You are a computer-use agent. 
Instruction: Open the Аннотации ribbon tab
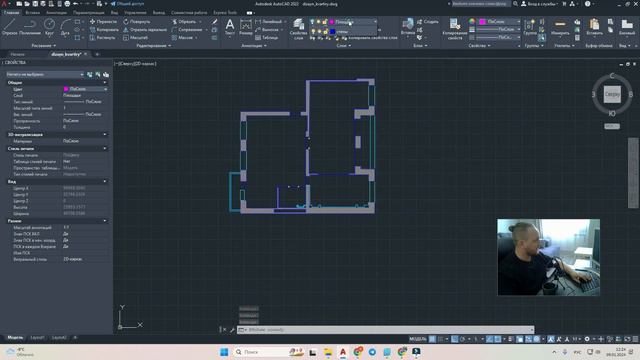pos(56,13)
